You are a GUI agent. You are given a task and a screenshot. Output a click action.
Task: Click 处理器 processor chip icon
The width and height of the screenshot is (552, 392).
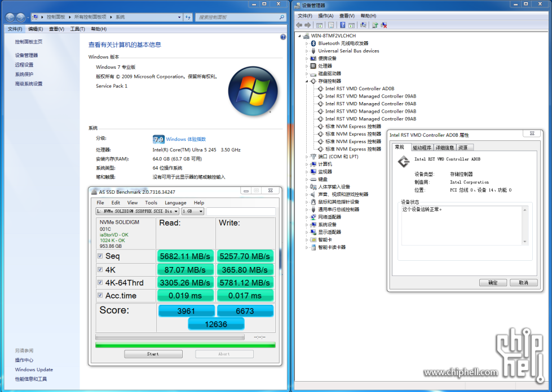[x=313, y=66]
